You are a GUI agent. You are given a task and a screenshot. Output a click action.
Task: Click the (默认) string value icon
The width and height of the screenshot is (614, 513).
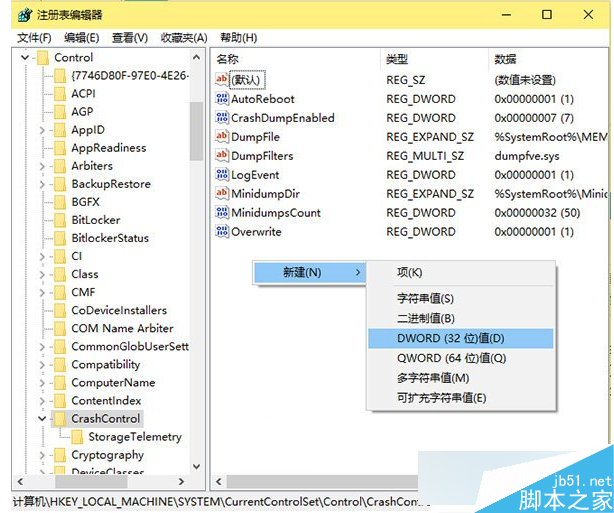pyautogui.click(x=222, y=79)
